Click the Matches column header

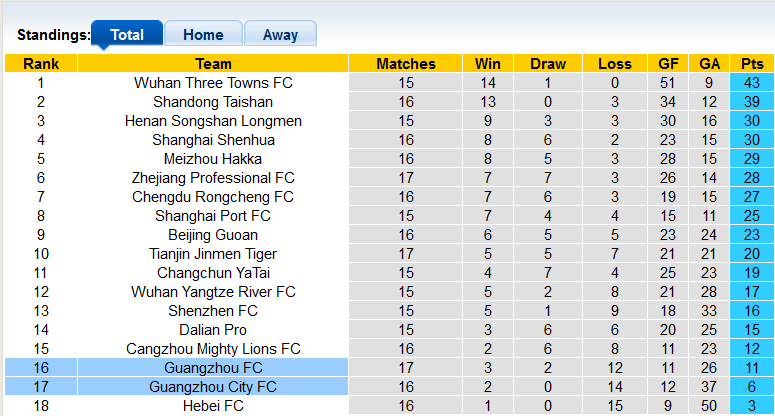[x=406, y=64]
